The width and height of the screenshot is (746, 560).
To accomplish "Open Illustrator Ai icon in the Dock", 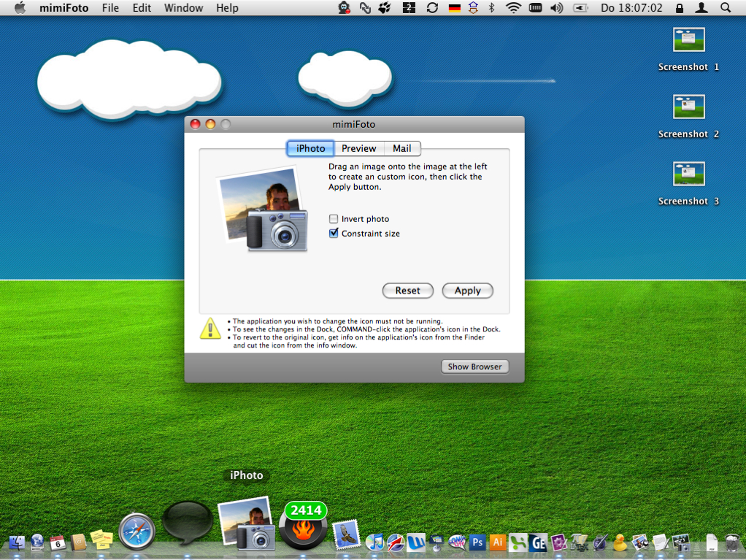I will tap(498, 542).
